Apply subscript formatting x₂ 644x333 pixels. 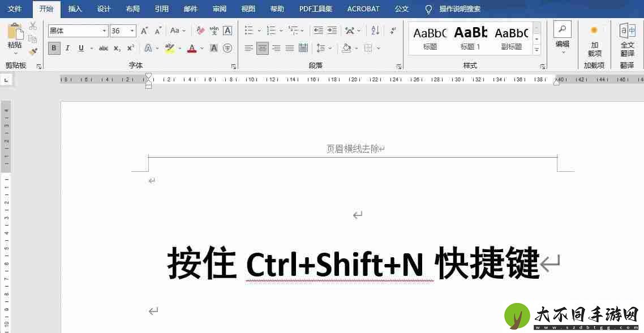(117, 49)
